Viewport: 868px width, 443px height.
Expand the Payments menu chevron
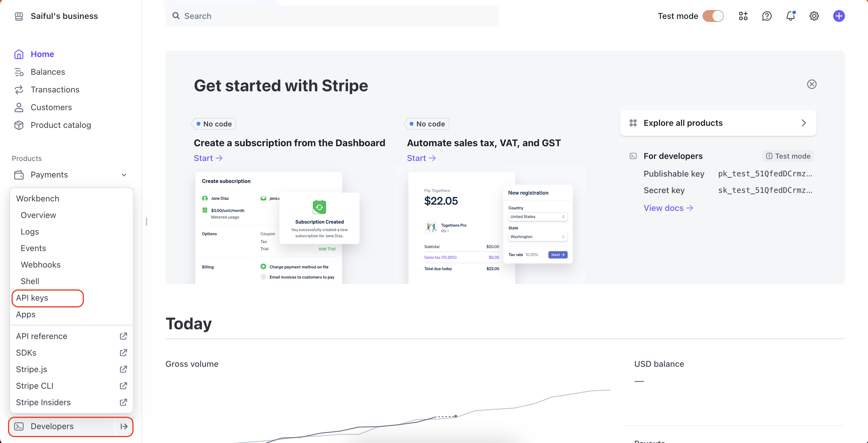point(124,175)
